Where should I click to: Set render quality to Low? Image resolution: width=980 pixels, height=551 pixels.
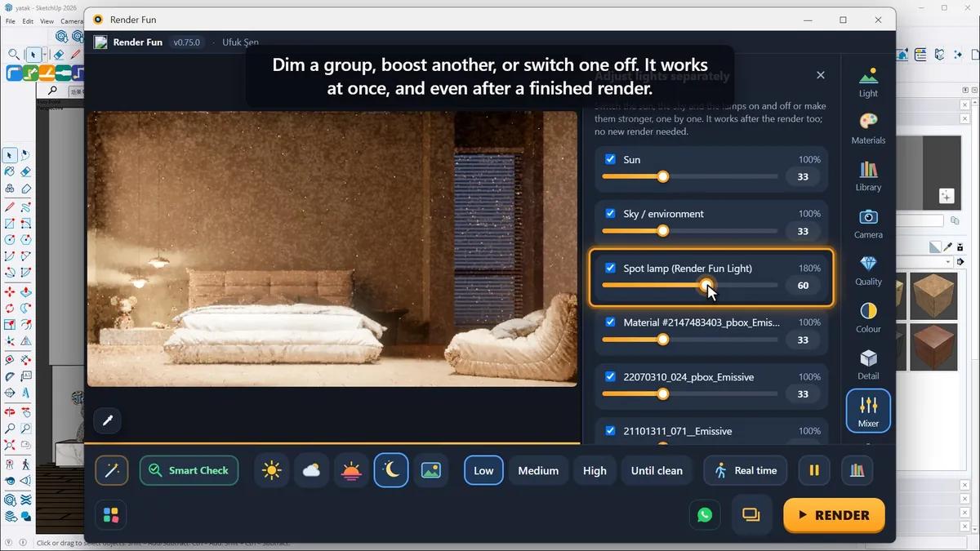(x=483, y=470)
